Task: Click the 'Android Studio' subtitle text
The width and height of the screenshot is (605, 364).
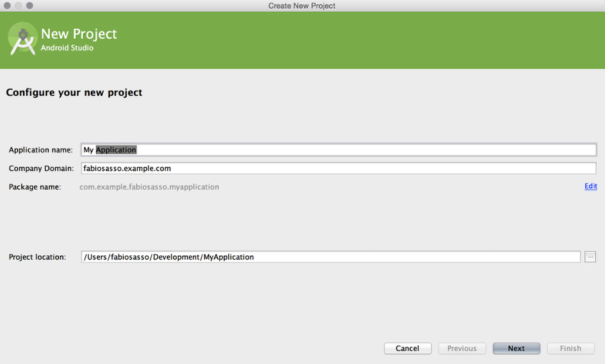Action: pyautogui.click(x=67, y=48)
